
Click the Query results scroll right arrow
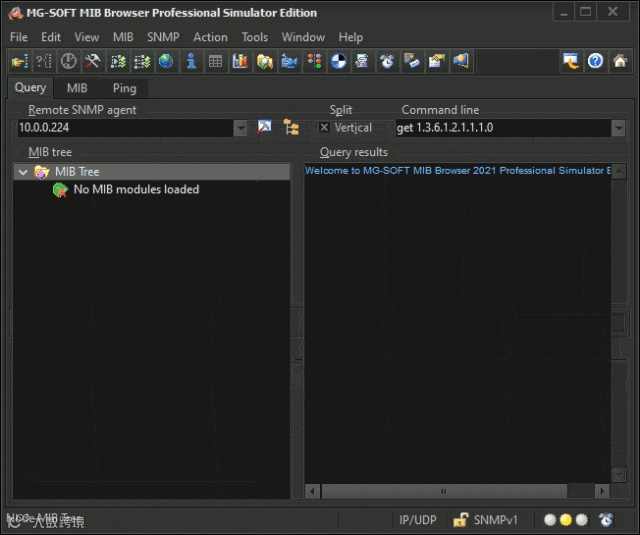[602, 491]
